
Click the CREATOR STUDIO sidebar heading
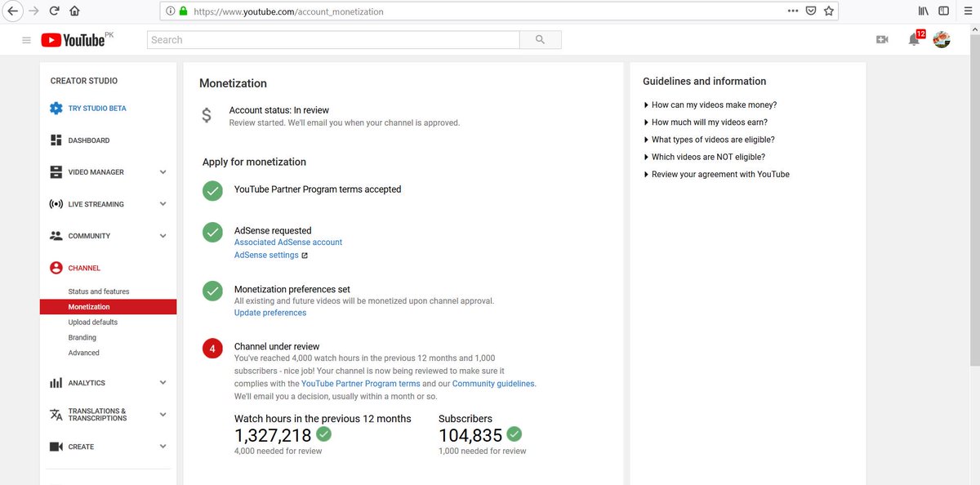(84, 81)
